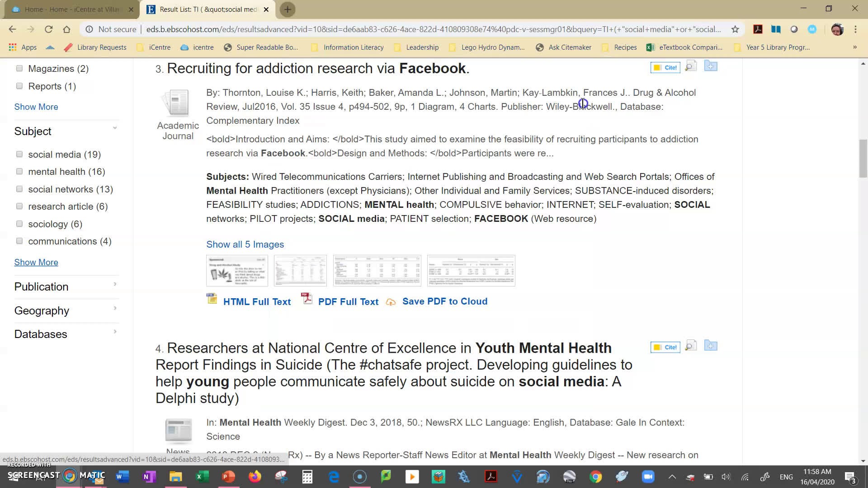Bookmark page with the star icon
This screenshot has width=868, height=488.
(735, 29)
